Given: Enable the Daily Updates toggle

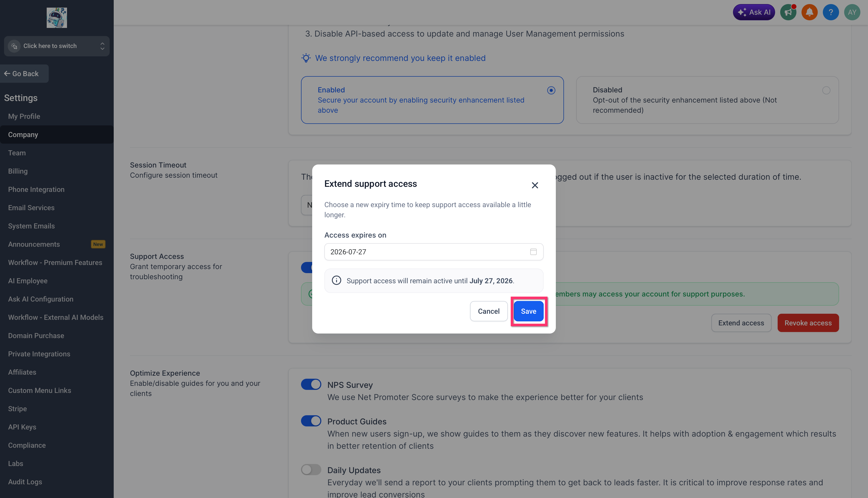Looking at the screenshot, I should click(311, 470).
